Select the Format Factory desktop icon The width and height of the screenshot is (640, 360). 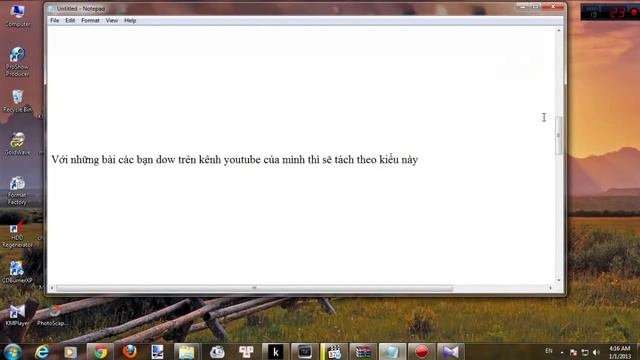[17, 190]
